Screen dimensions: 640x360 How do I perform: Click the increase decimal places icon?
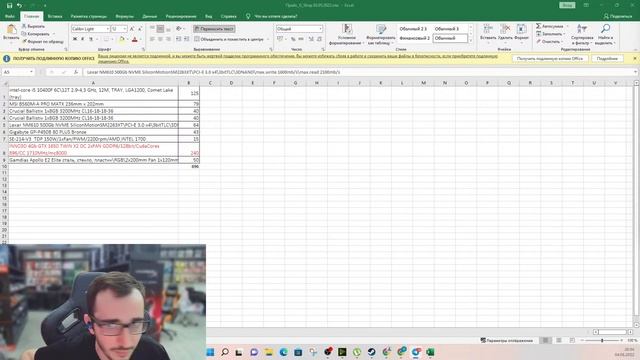coord(311,39)
